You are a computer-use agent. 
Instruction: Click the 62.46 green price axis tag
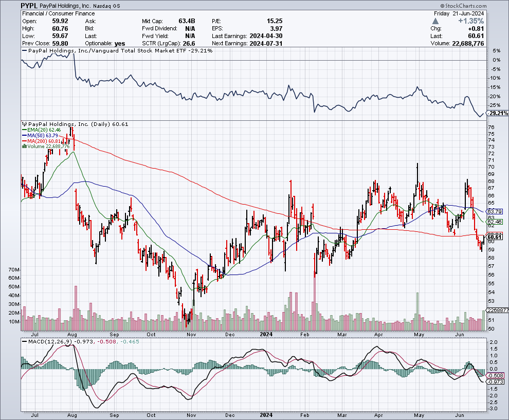point(495,222)
